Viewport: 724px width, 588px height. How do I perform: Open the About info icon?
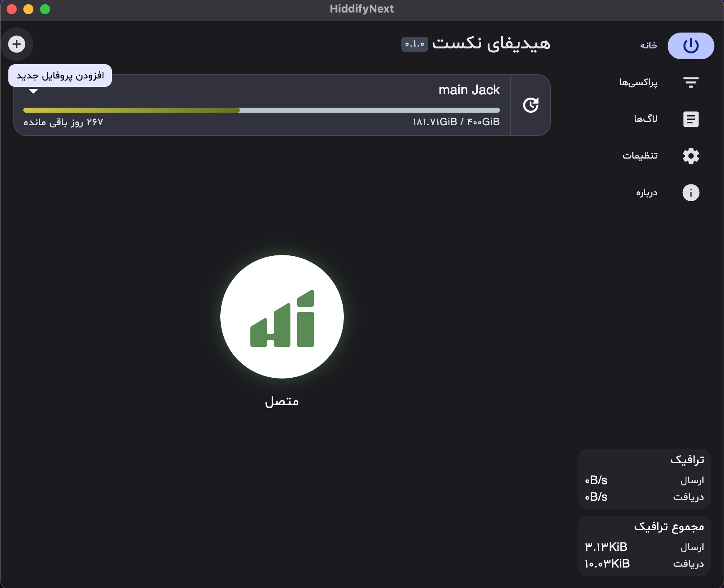691,193
